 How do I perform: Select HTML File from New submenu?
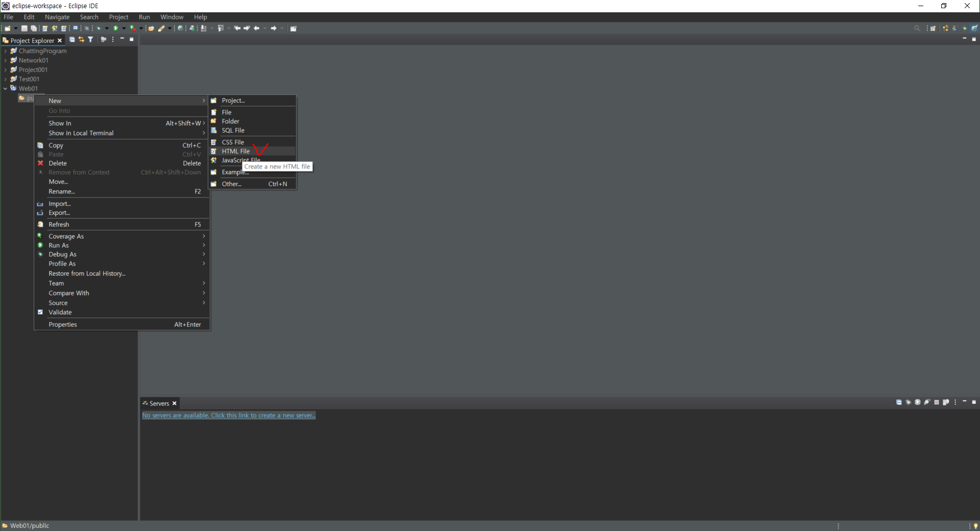coord(252,151)
